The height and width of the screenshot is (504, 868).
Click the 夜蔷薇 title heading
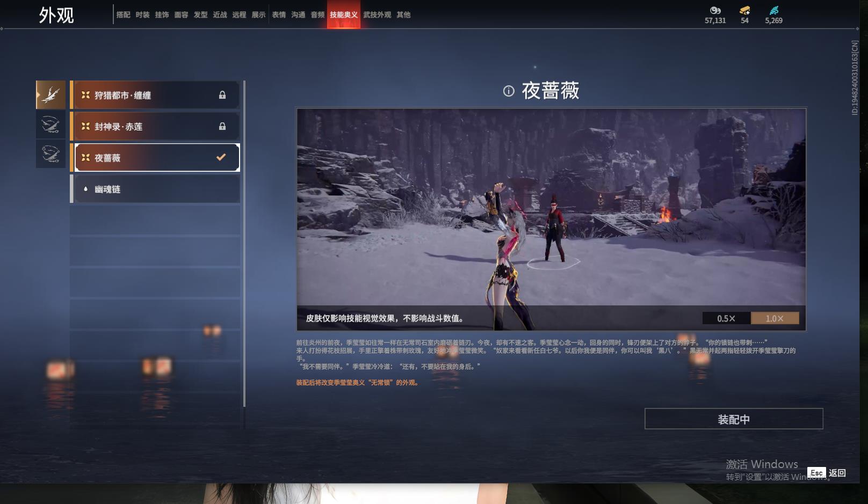pyautogui.click(x=551, y=91)
